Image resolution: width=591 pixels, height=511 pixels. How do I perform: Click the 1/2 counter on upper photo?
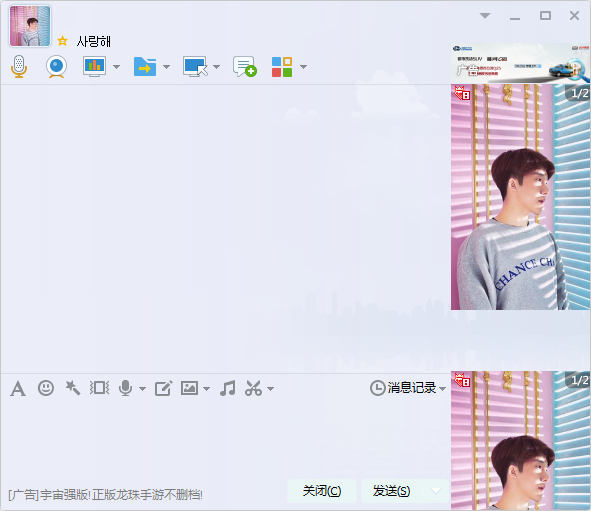(x=579, y=93)
